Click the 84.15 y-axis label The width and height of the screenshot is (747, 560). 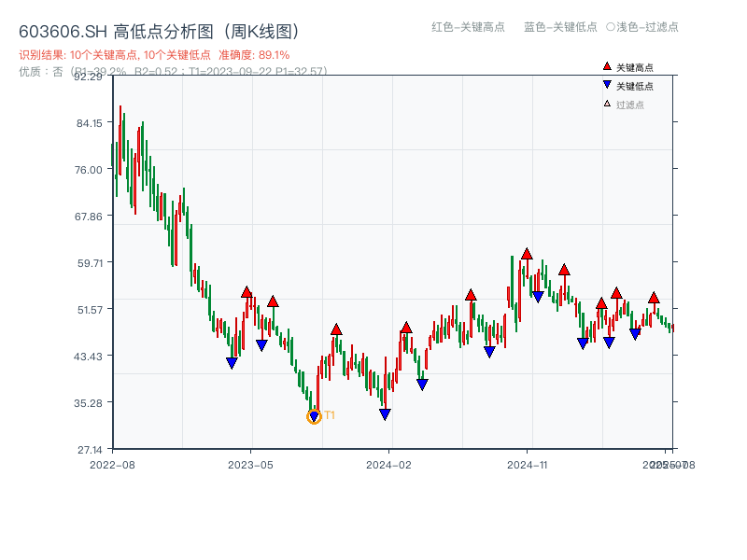(x=90, y=123)
